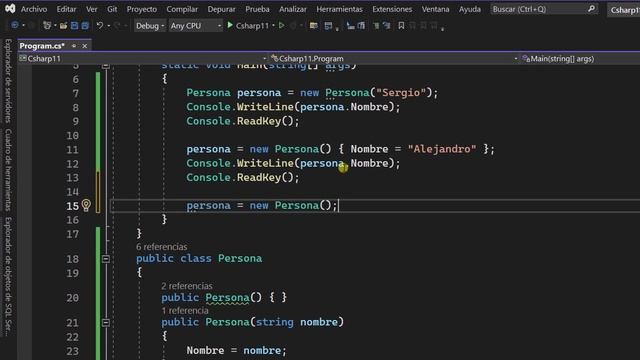Click the toolbar overflow arrow after the bookmark icons
The height and width of the screenshot is (360, 640).
(x=442, y=29)
